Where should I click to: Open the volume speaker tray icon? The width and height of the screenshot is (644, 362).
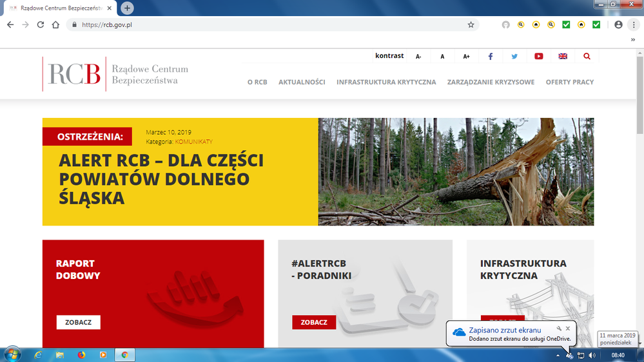(592, 356)
